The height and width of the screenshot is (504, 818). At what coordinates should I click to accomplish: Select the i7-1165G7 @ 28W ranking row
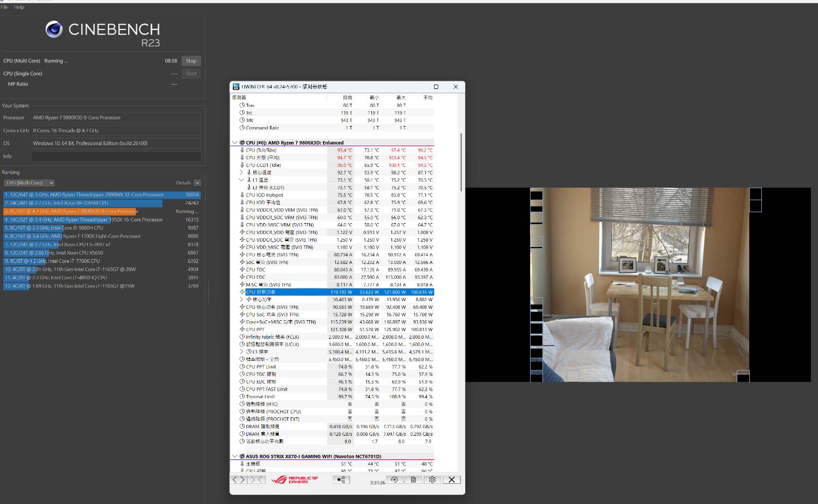(102, 269)
